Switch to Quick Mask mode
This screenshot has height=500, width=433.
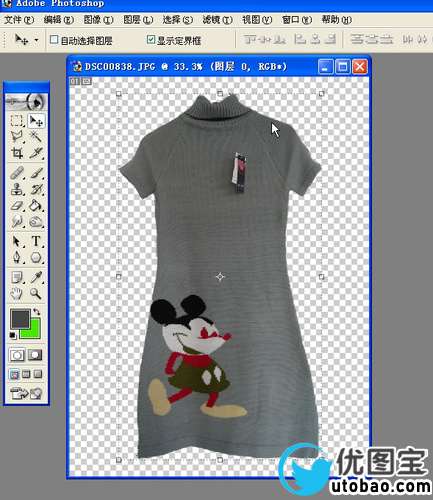35,355
